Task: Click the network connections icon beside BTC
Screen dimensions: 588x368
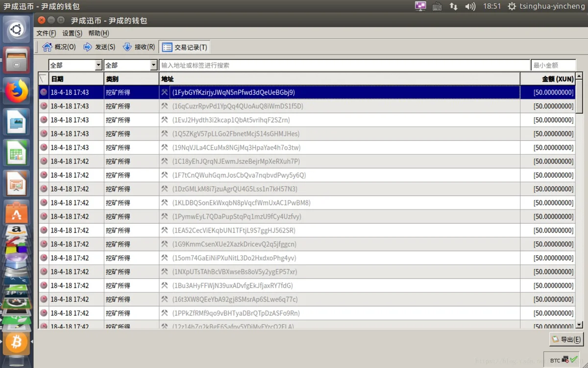Action: 565,360
